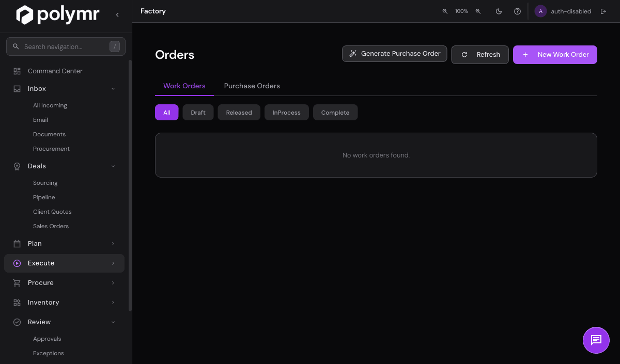The height and width of the screenshot is (364, 620).
Task: Open Pipeline under Deals
Action: [44, 197]
